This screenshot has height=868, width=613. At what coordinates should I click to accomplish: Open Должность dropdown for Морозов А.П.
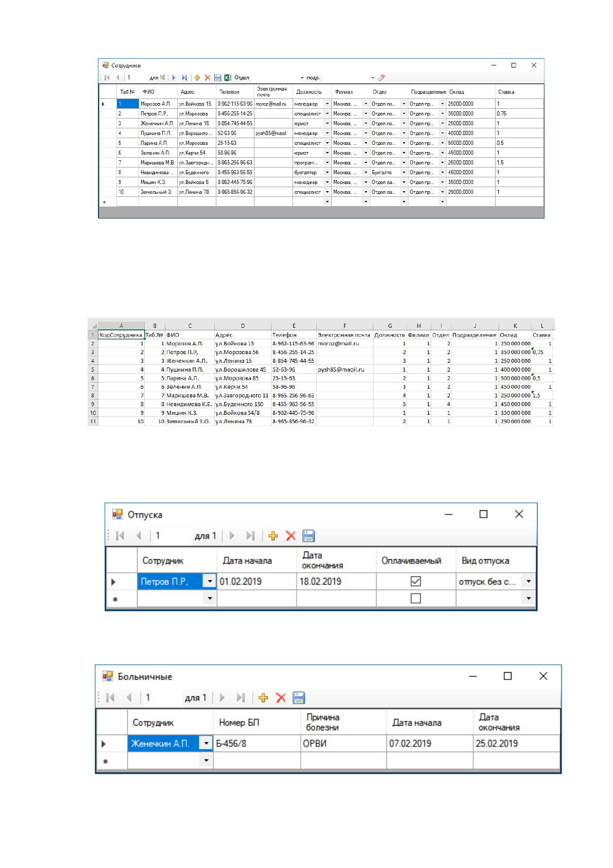pos(327,104)
